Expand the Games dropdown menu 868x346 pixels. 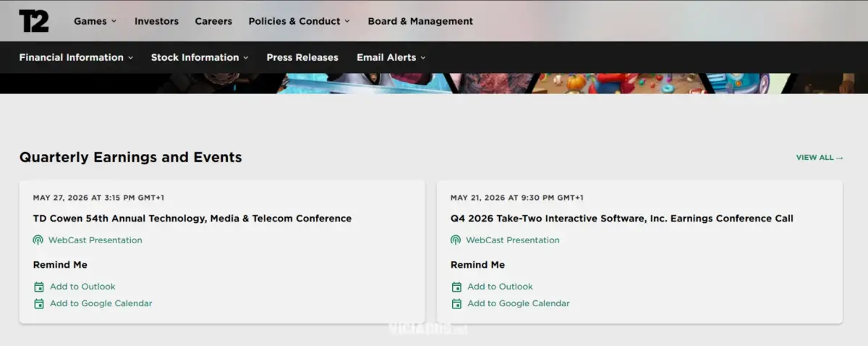coord(95,21)
